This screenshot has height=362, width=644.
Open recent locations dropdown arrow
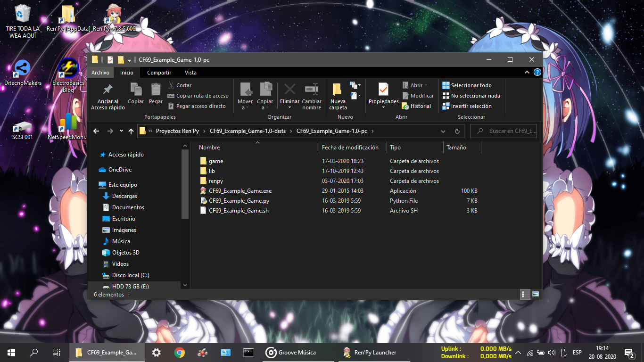pyautogui.click(x=121, y=131)
